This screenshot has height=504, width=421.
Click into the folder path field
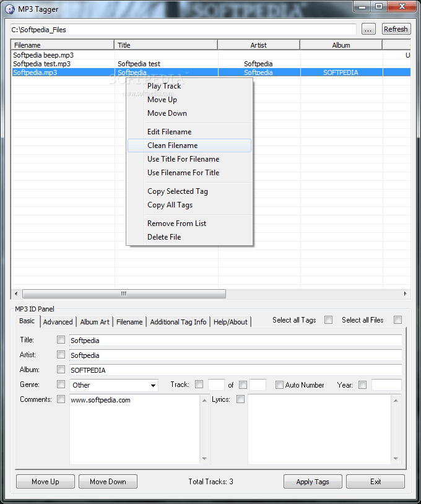point(183,30)
